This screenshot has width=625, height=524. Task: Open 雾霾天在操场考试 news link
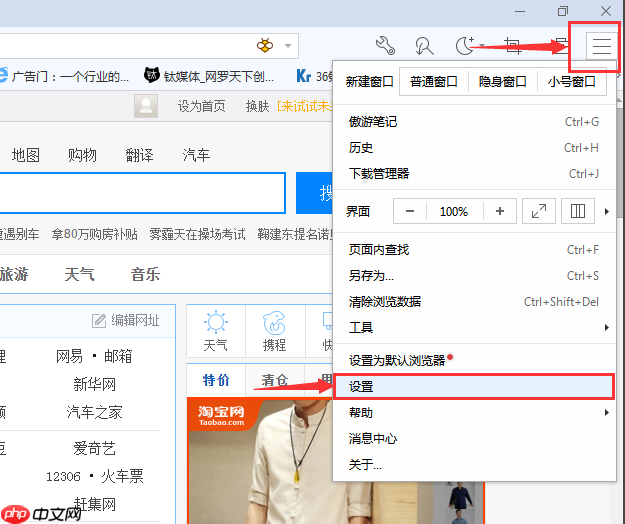tap(197, 234)
